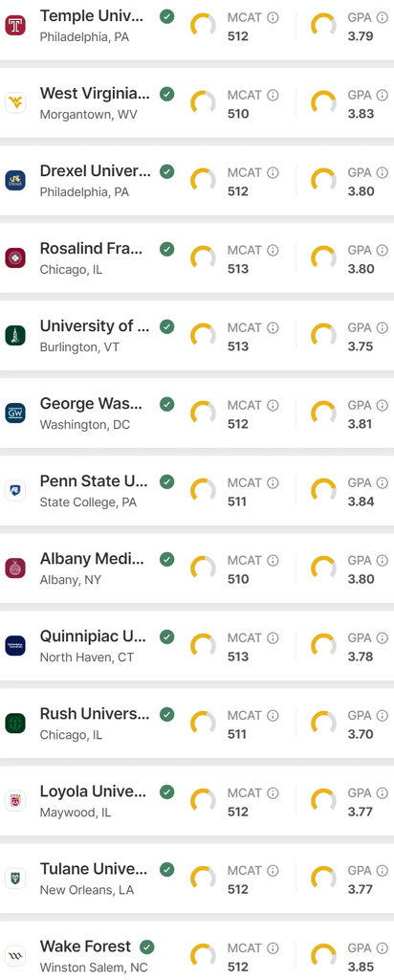
Task: Click the Penn State University logo
Action: click(x=15, y=491)
